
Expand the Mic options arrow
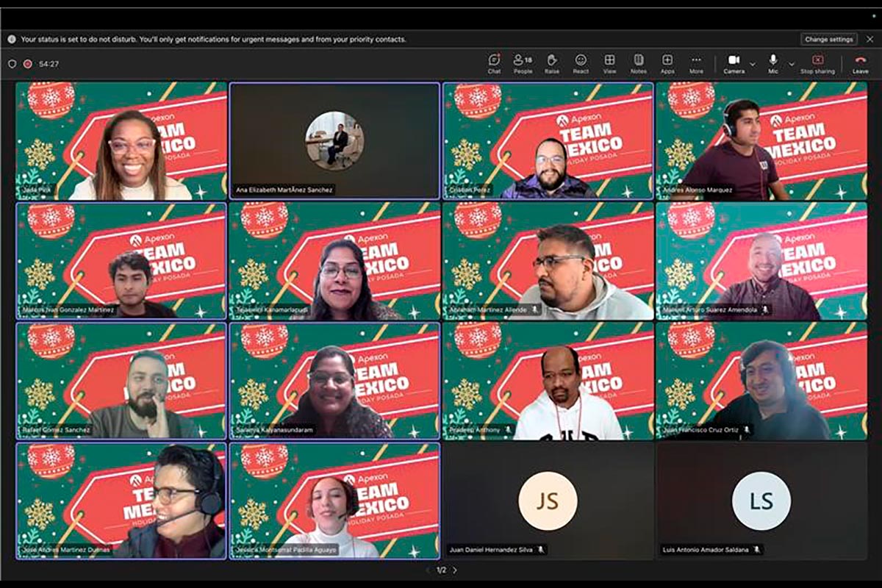pos(792,64)
